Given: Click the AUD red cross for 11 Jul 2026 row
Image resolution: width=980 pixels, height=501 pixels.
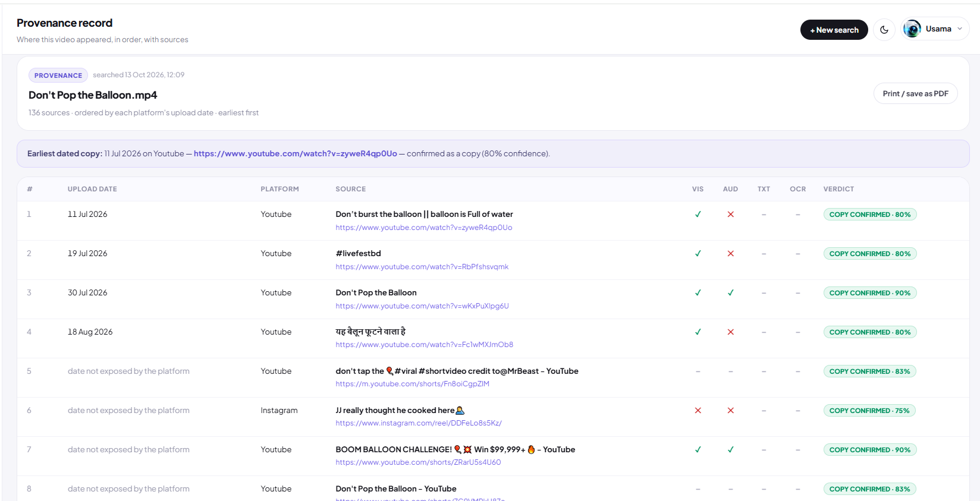Looking at the screenshot, I should tap(730, 215).
